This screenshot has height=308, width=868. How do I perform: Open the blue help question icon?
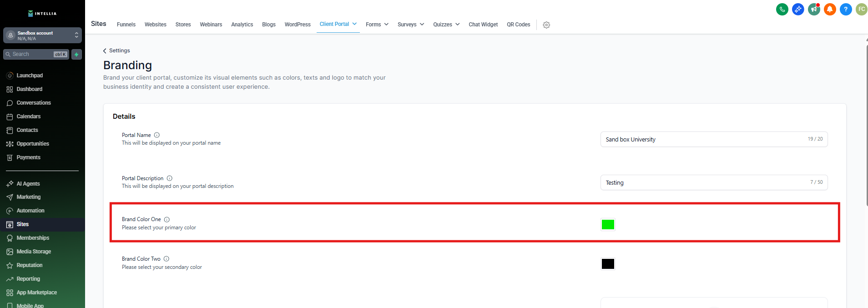[x=846, y=9]
